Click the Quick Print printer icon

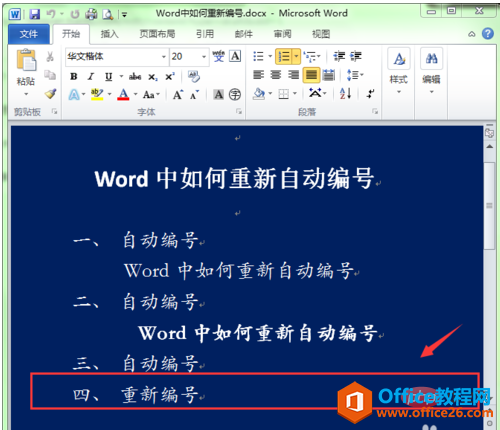(91, 14)
